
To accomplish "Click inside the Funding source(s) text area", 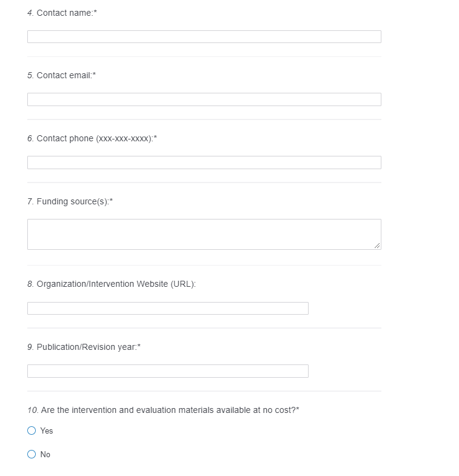I will tap(204, 234).
